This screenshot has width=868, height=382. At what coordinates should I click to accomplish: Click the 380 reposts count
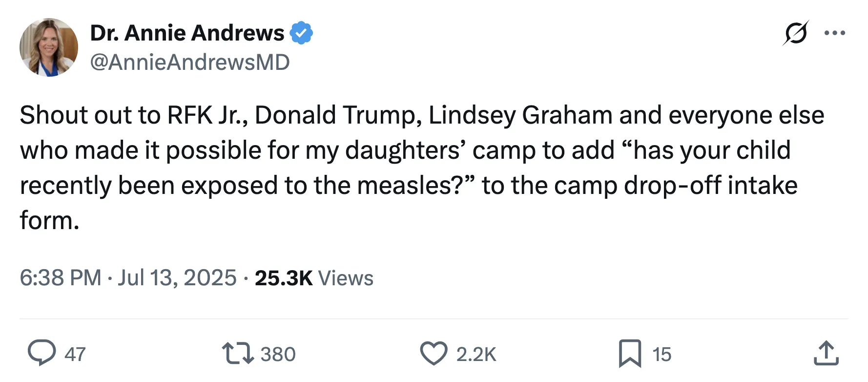[278, 354]
